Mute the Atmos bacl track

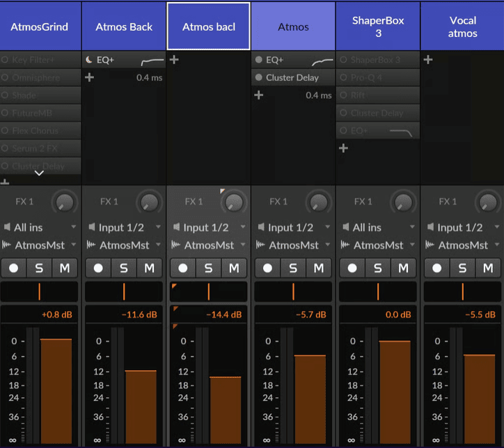tap(234, 268)
